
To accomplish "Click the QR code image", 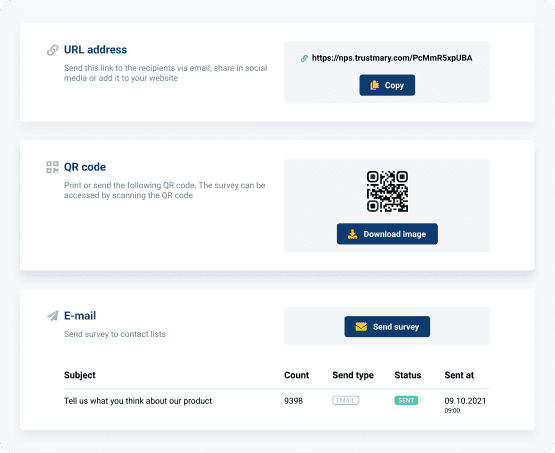I will tap(387, 191).
